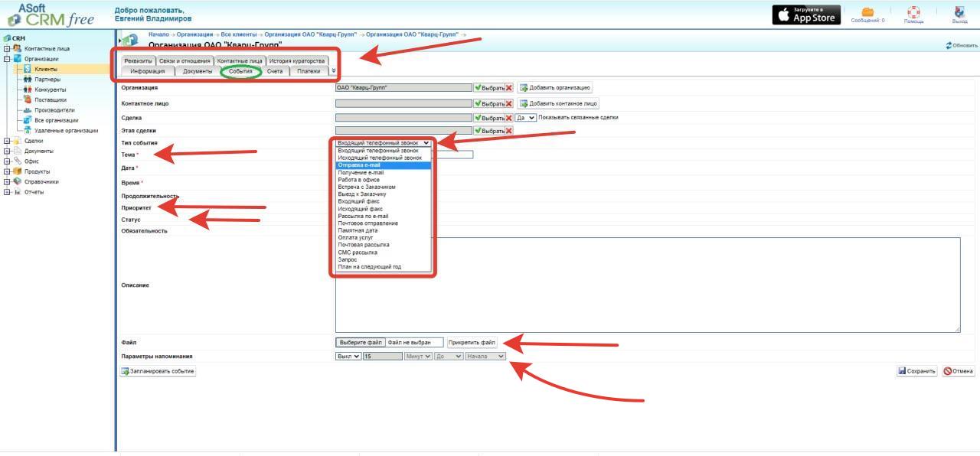Toggle the Да linked deals selector
The image size is (980, 456).
click(x=525, y=118)
